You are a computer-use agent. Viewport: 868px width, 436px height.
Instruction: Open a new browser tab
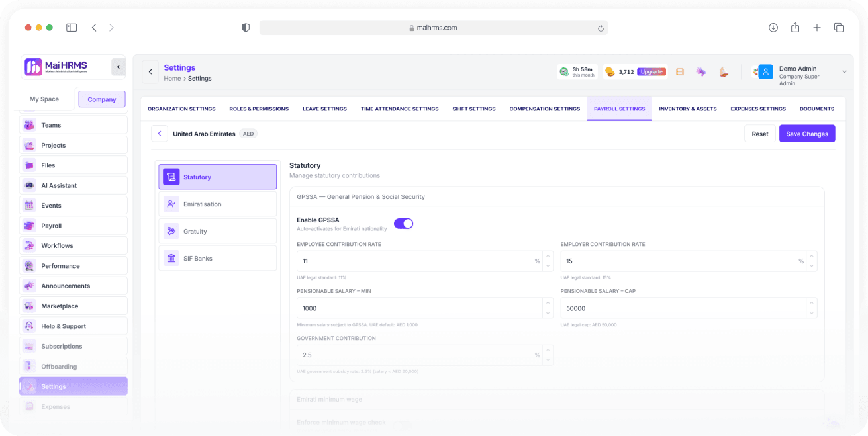click(x=817, y=28)
